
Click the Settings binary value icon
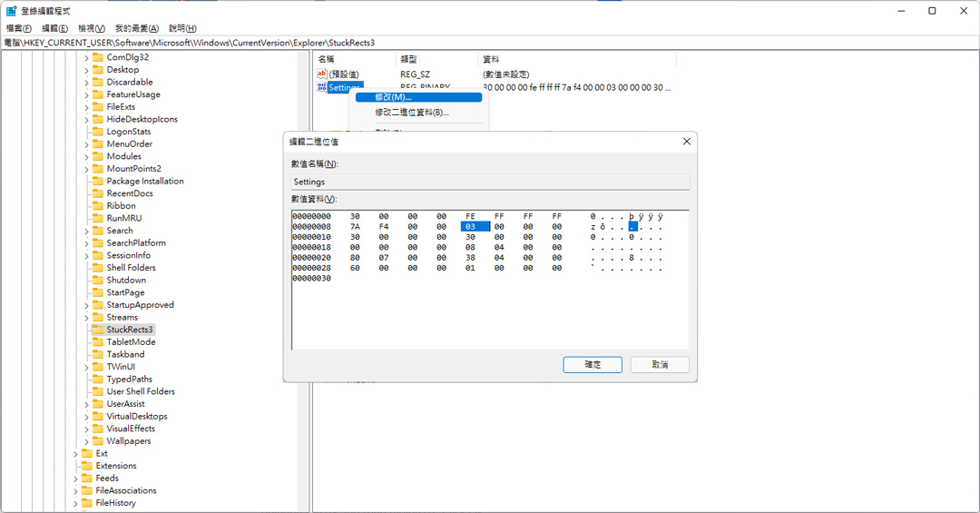click(x=322, y=87)
